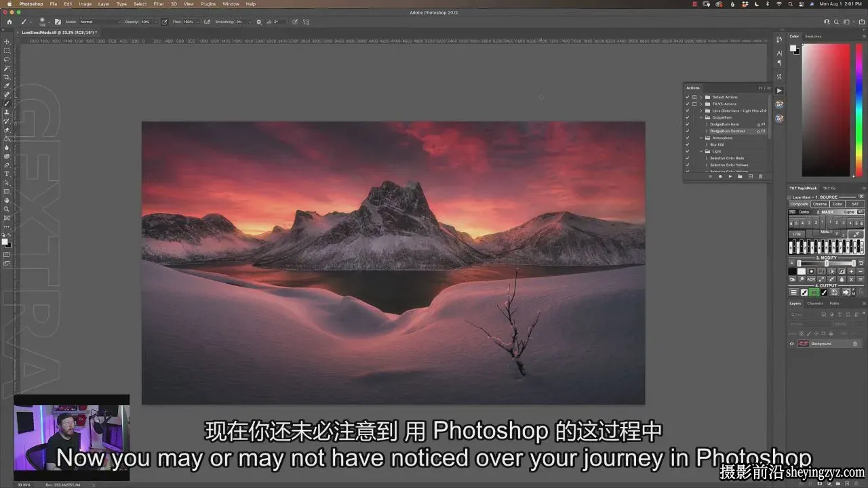Click the Actions panel trash icon
The image size is (868, 488).
(760, 176)
